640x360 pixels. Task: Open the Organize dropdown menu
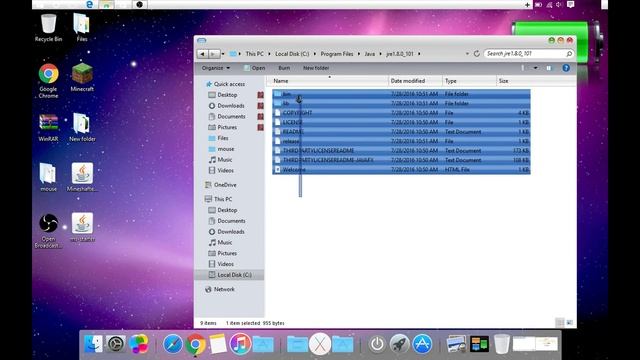216,68
